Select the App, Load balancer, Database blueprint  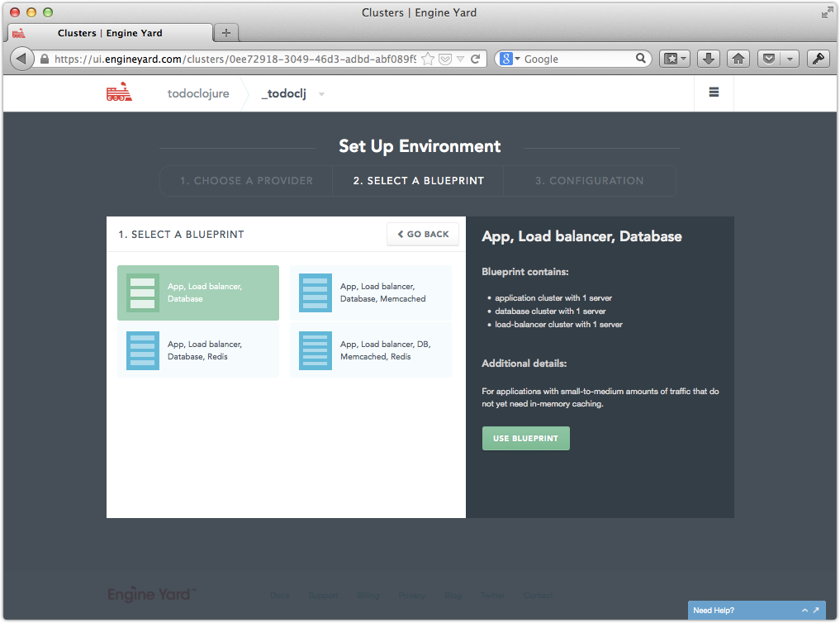[198, 292]
